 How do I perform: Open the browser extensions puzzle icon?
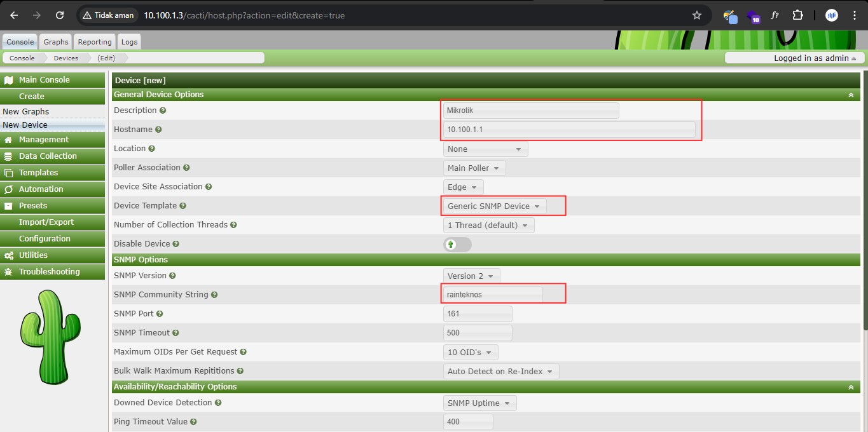tap(797, 15)
